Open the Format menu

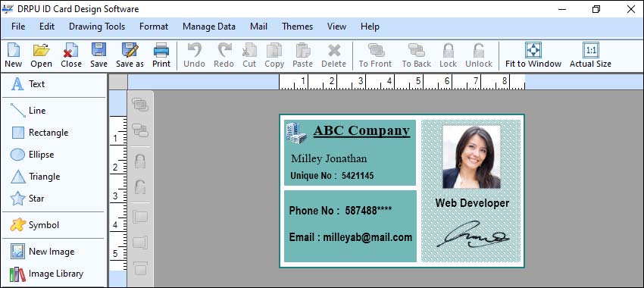(x=154, y=27)
